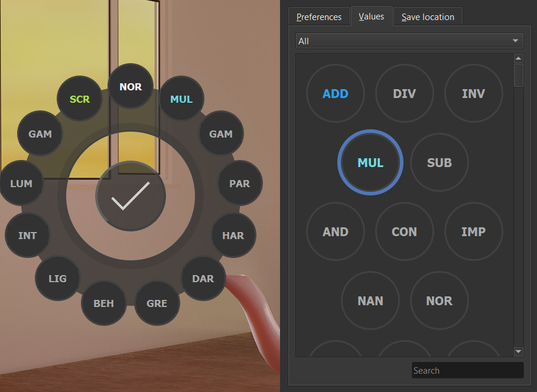Open the Save location tab
This screenshot has height=392, width=537.
click(428, 17)
